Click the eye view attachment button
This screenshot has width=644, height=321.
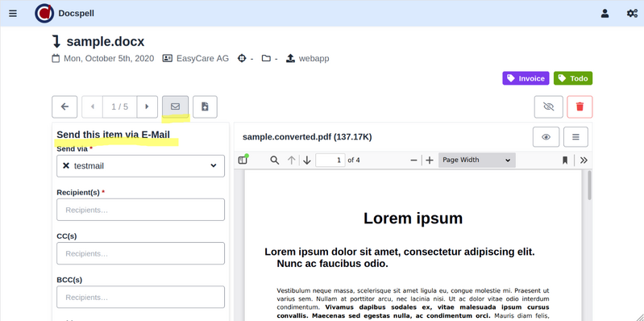[546, 137]
